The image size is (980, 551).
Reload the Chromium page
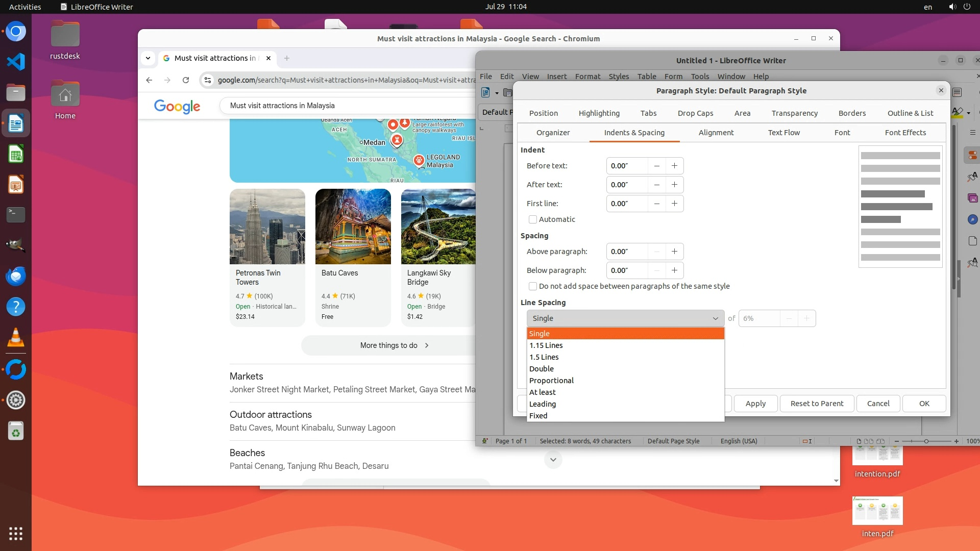[x=186, y=80]
